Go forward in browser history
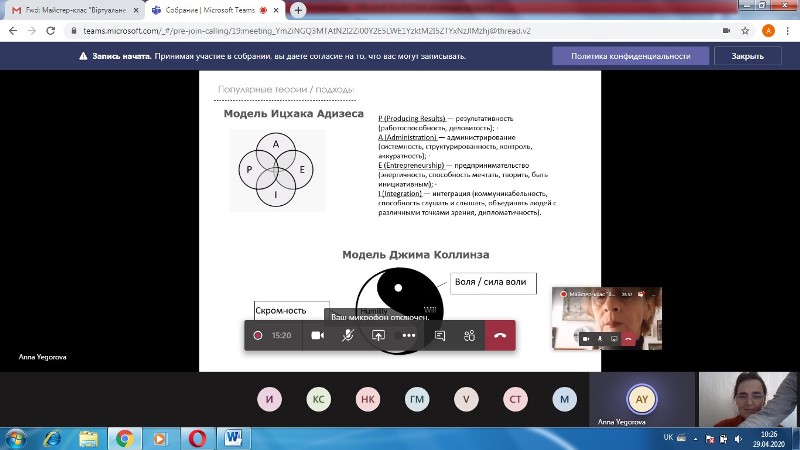Screen dimensions: 800x450 coord(32,31)
